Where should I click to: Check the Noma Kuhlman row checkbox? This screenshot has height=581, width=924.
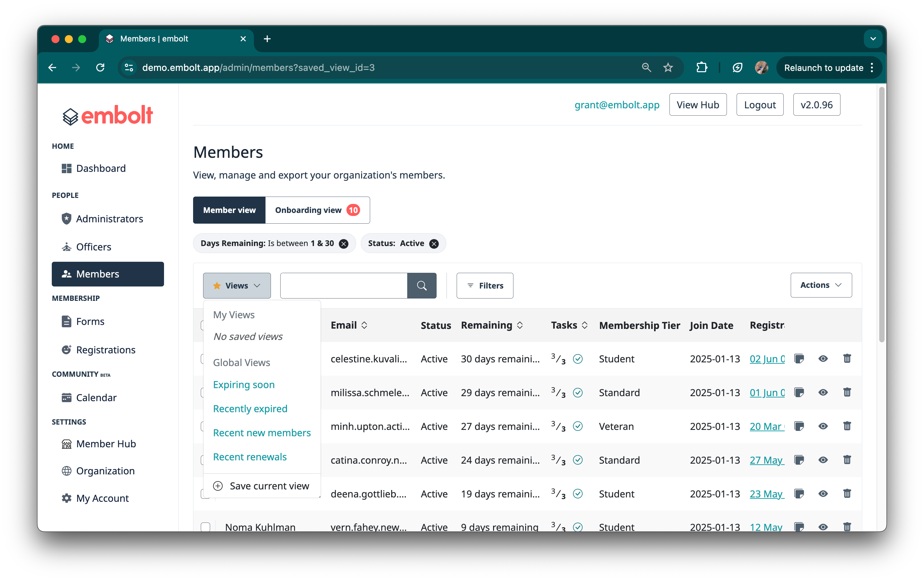click(206, 527)
